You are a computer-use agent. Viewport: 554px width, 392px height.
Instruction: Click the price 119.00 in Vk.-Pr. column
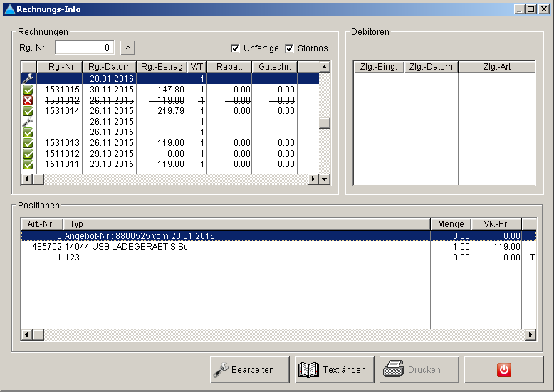(x=507, y=246)
